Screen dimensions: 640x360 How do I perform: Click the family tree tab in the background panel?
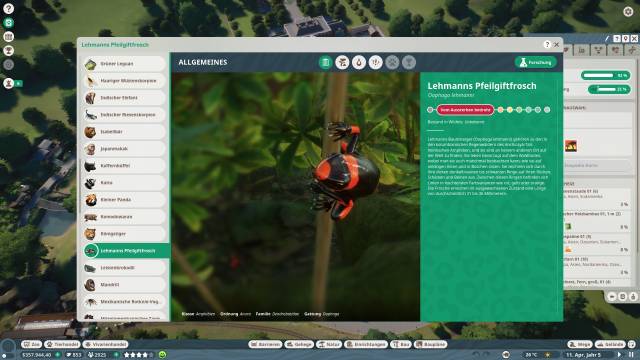click(598, 51)
